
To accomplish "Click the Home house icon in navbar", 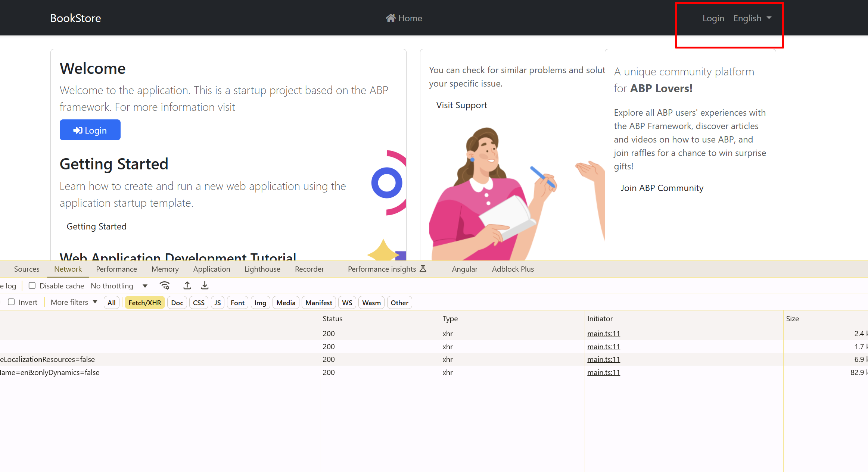I will (391, 18).
